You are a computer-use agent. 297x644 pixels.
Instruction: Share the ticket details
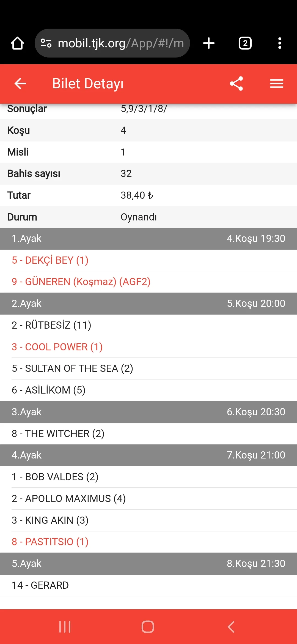237,83
